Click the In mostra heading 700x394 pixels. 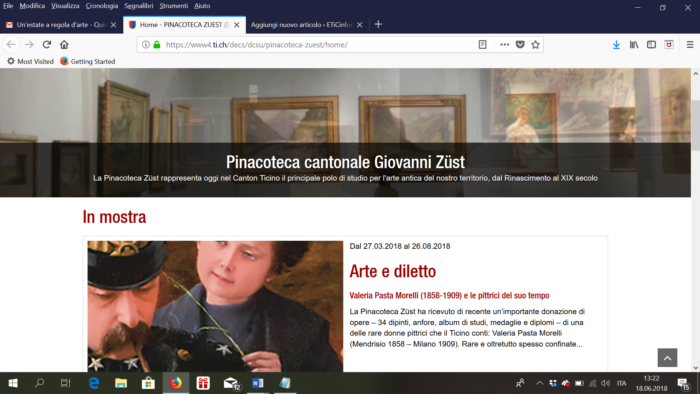114,217
